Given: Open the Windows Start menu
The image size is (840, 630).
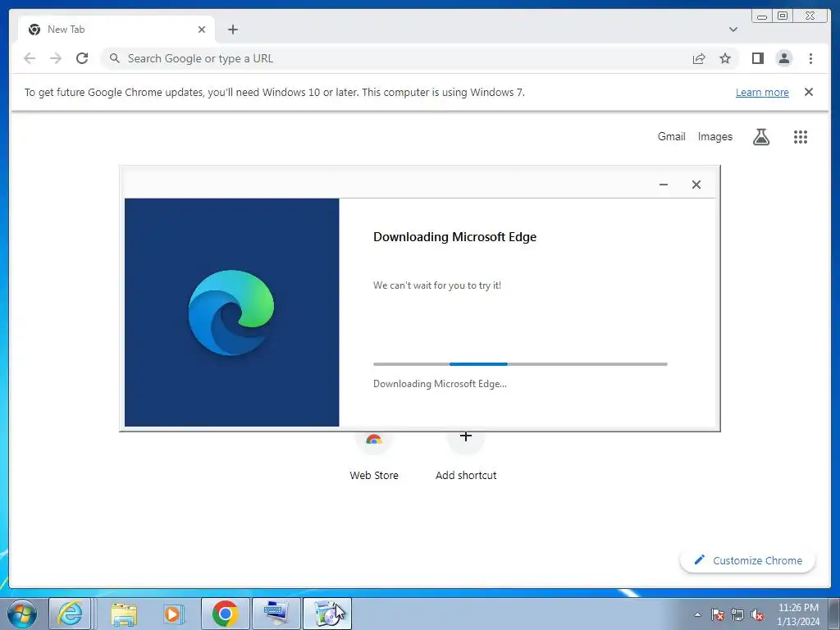Looking at the screenshot, I should click(x=22, y=614).
